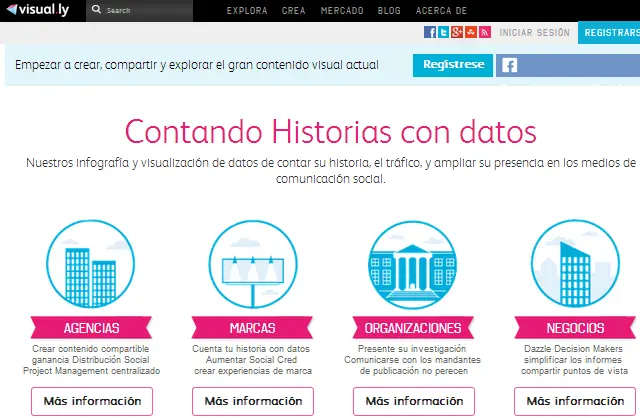
Task: Go to the Mercado menu item
Action: [342, 10]
